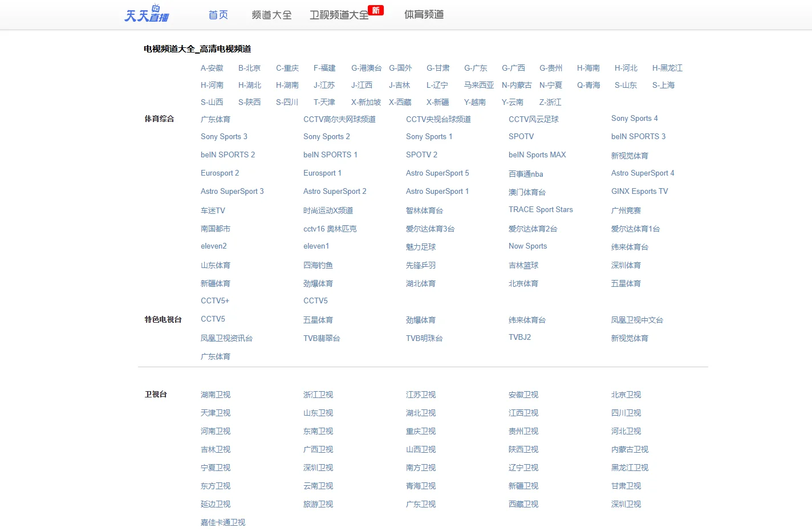The image size is (812, 532).
Task: Open Eurosport 2 channel
Action: [x=220, y=173]
